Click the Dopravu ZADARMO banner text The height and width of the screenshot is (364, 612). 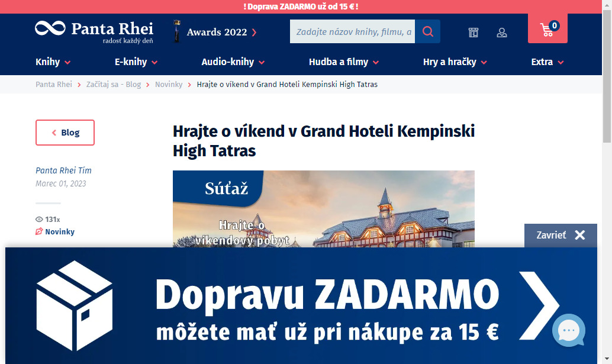coord(327,295)
